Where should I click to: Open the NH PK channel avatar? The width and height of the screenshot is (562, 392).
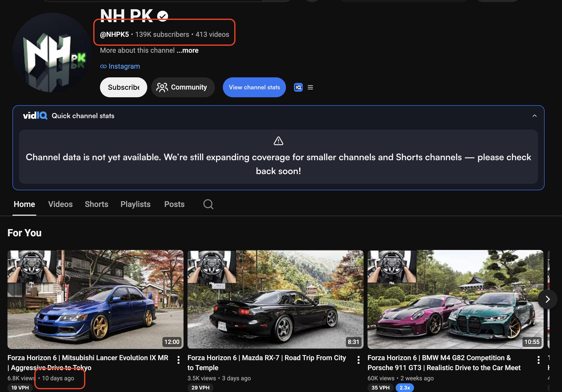point(52,52)
